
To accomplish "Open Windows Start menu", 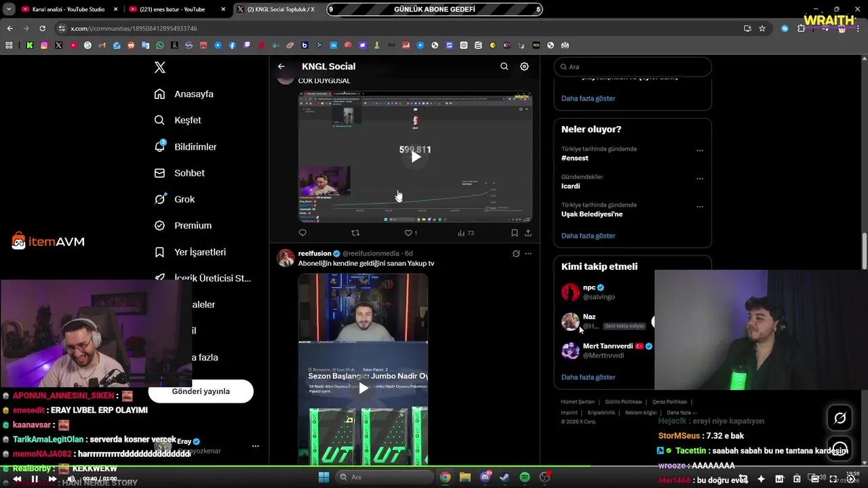I will pyautogui.click(x=323, y=477).
